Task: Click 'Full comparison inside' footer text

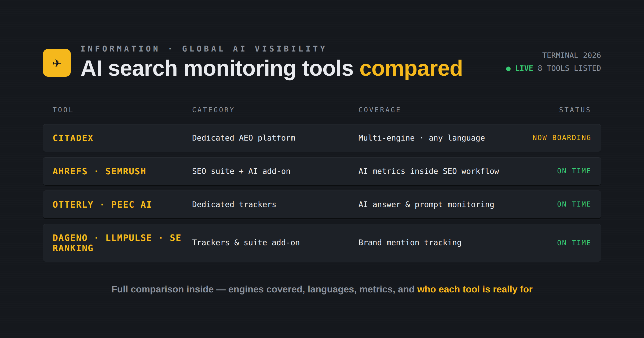Action: tap(163, 289)
